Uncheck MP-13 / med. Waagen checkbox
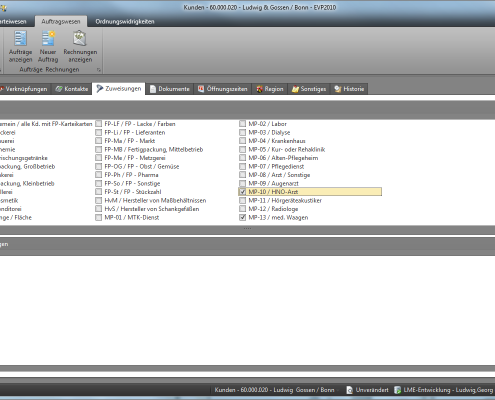495x400 pixels. tap(242, 218)
